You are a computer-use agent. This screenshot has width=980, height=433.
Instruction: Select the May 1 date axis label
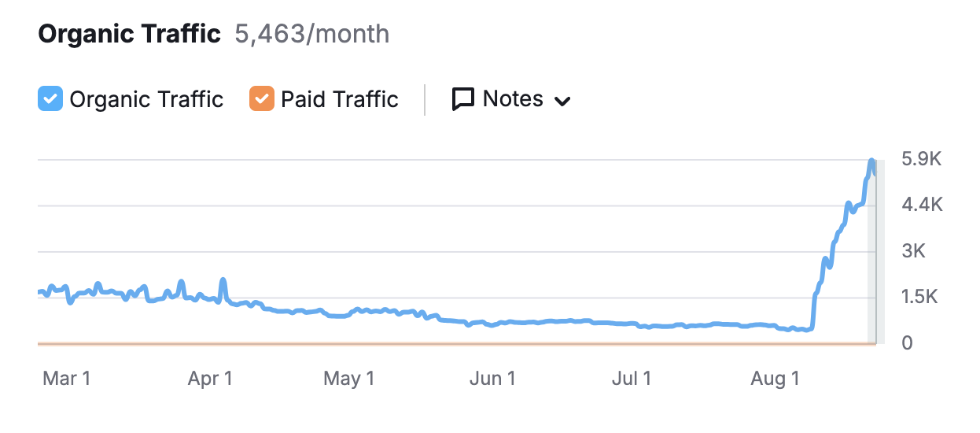coord(349,379)
